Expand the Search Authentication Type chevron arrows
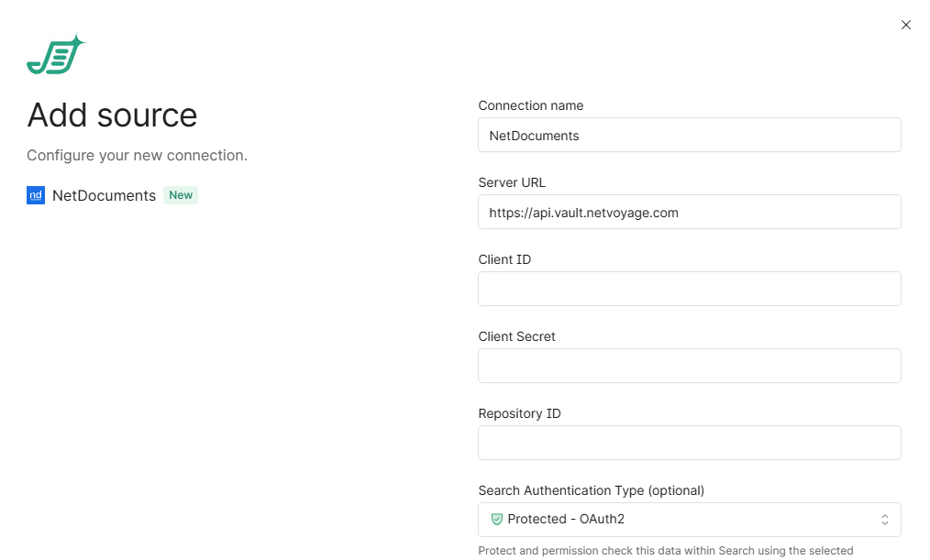The image size is (930, 560). coord(884,520)
